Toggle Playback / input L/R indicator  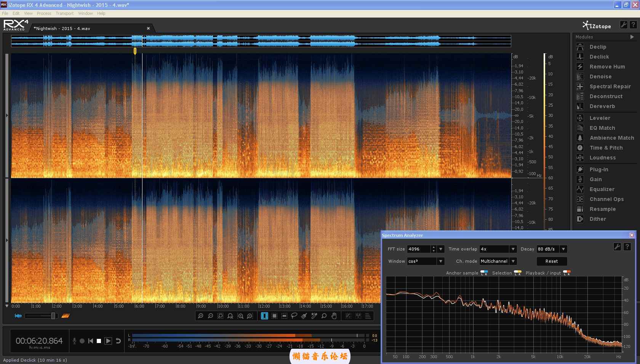click(567, 273)
